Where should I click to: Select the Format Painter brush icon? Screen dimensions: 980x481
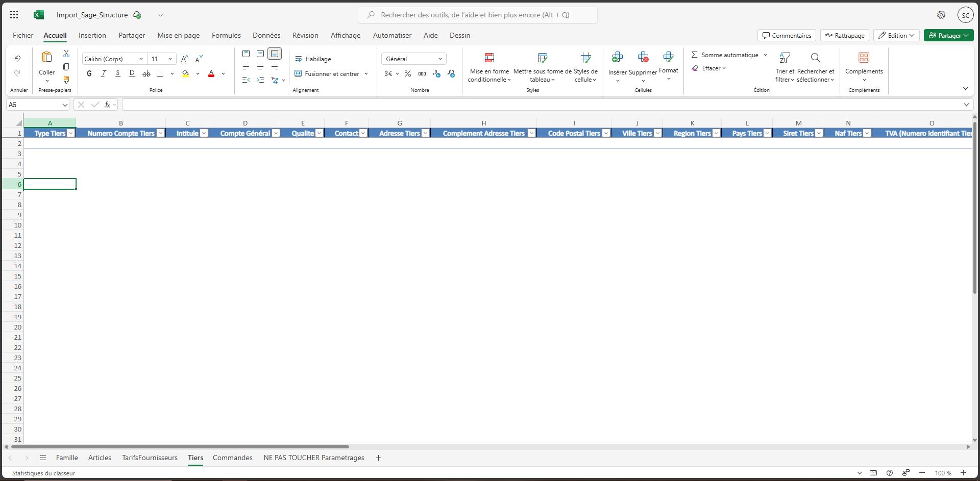coord(66,80)
